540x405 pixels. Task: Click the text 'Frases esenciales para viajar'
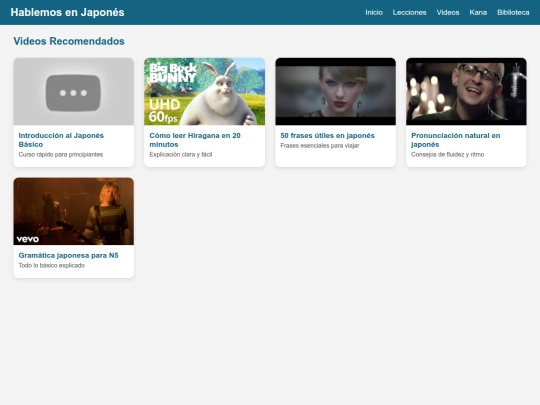click(x=320, y=146)
